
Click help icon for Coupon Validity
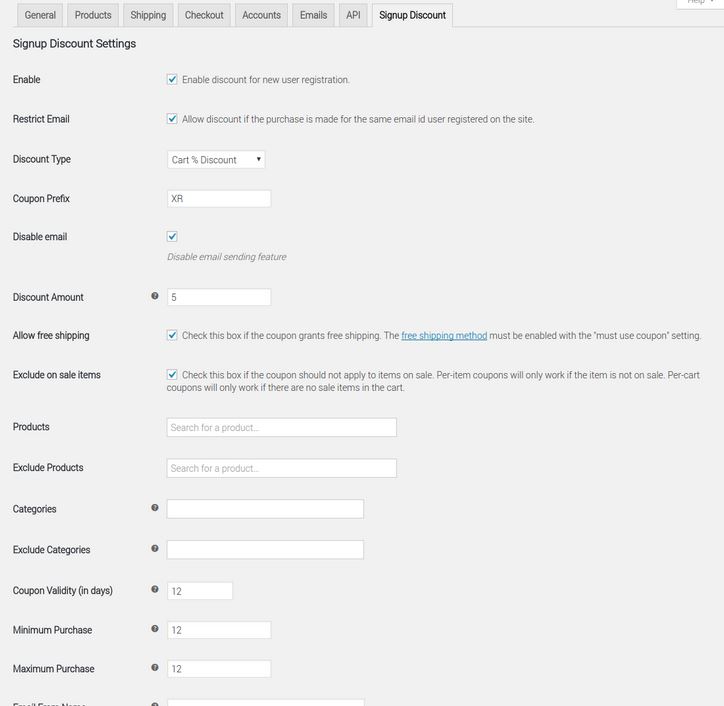(x=155, y=590)
